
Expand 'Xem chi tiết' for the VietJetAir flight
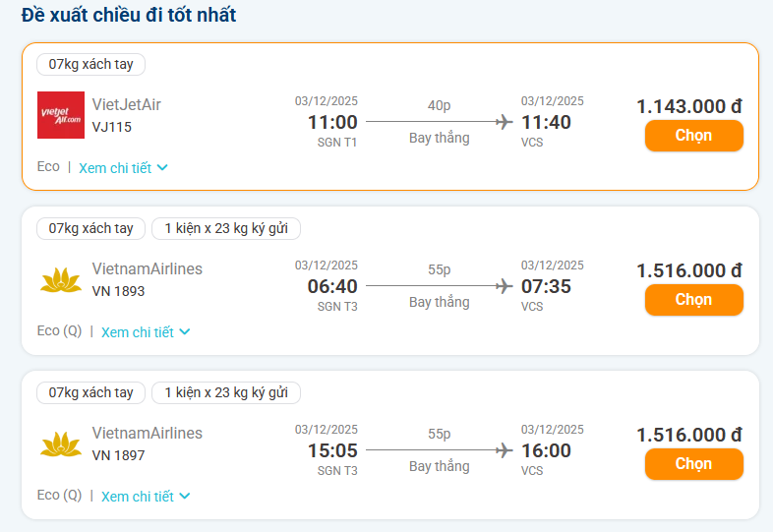[x=124, y=168]
